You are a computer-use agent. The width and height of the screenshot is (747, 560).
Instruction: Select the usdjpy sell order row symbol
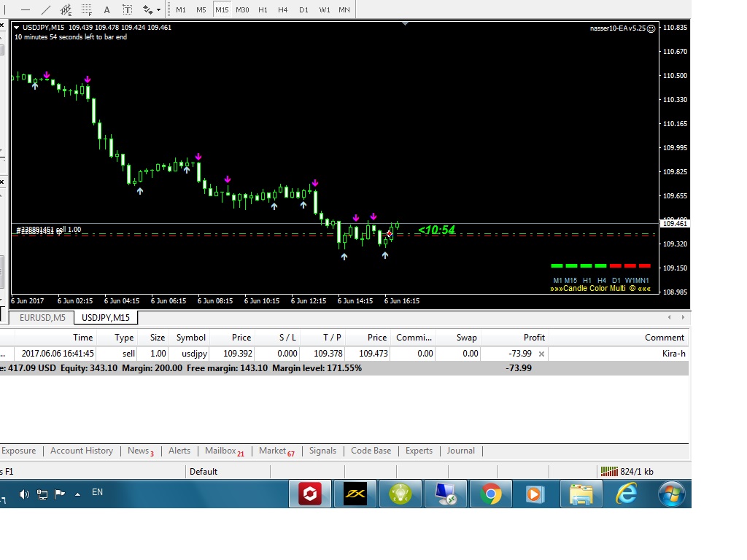194,354
